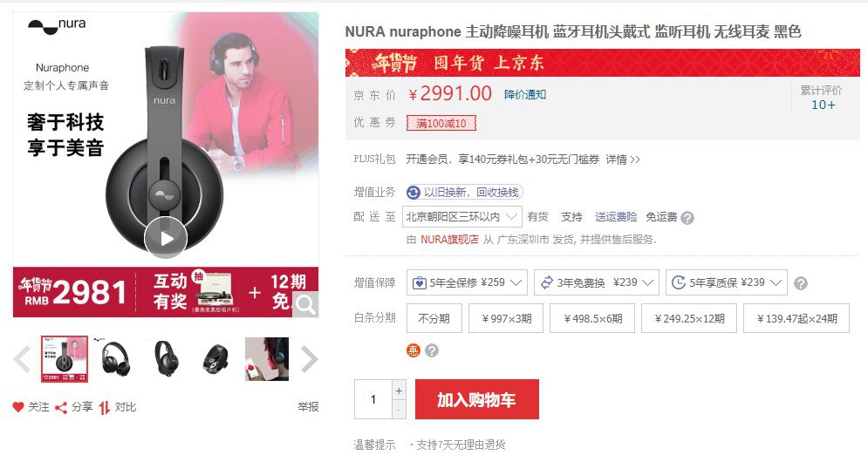
Task: Click the red 加入购物车 button
Action: [476, 400]
